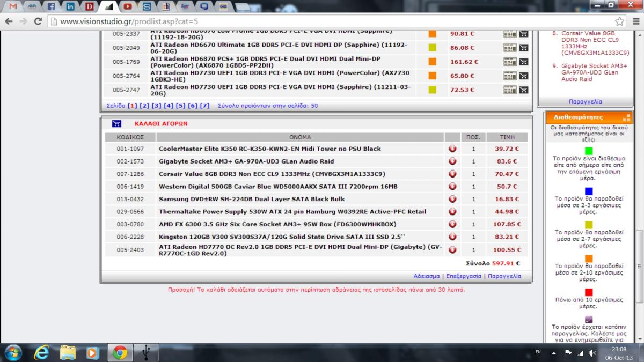This screenshot has width=644, height=362.
Task: Click calculator icon in the 72.53 € row
Action: [510, 90]
